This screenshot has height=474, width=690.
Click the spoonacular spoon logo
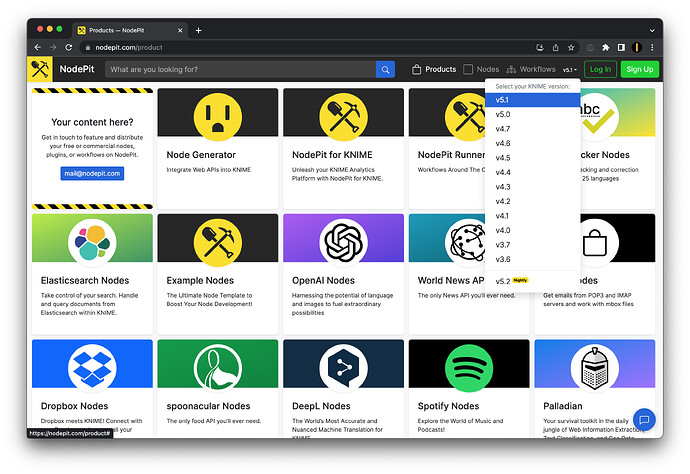[218, 368]
